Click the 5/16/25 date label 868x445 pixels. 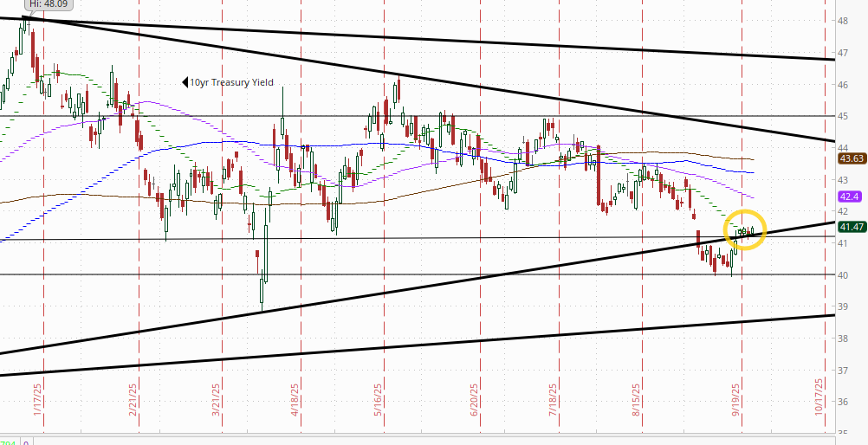pyautogui.click(x=378, y=400)
